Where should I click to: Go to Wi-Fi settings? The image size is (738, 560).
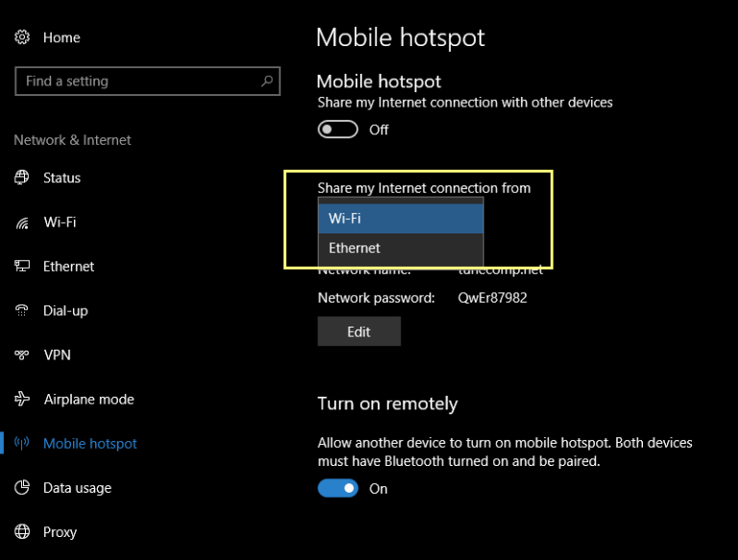pos(60,222)
